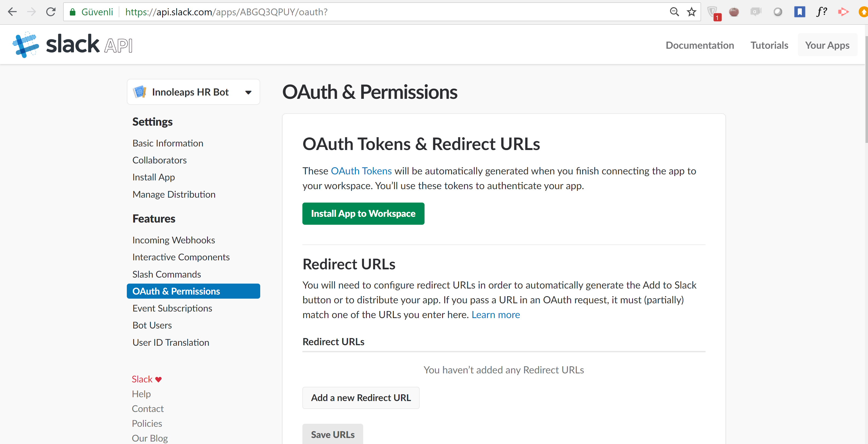The width and height of the screenshot is (868, 444).
Task: Click the Slack API logo
Action: click(x=72, y=44)
